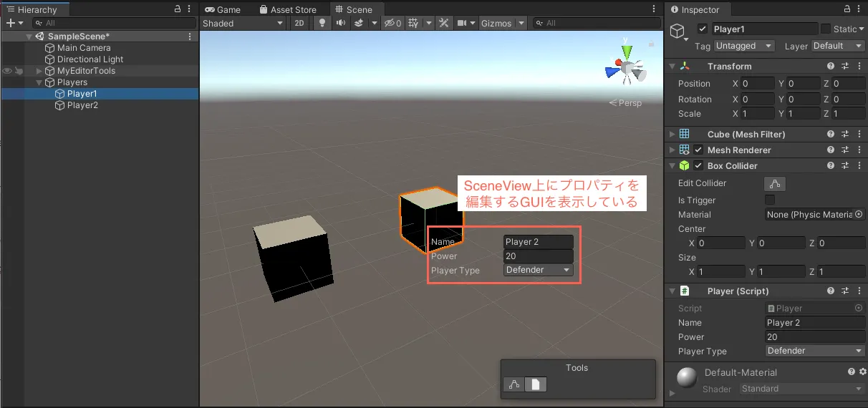Disable Box Collider component checkbox
This screenshot has height=408, width=868.
point(698,165)
